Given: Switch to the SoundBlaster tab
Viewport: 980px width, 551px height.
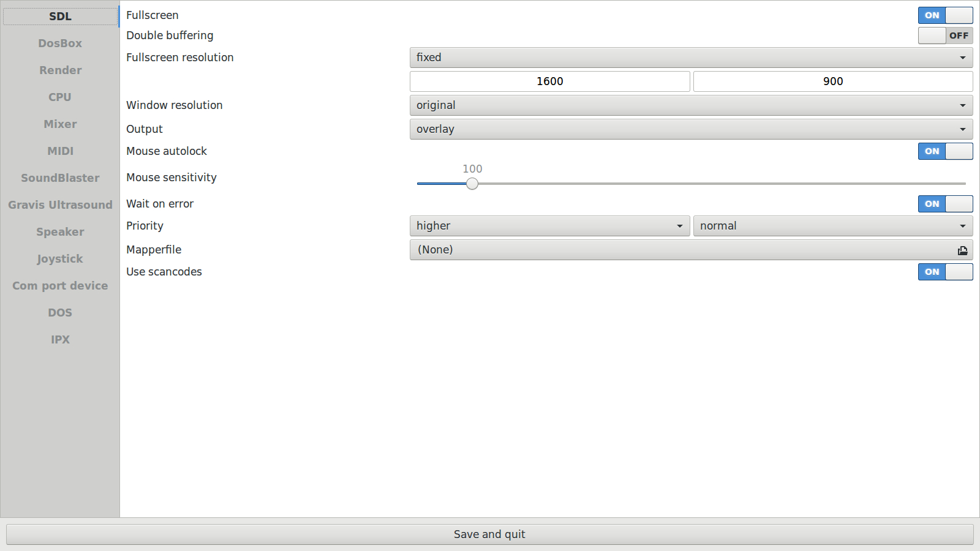Looking at the screenshot, I should pyautogui.click(x=60, y=178).
